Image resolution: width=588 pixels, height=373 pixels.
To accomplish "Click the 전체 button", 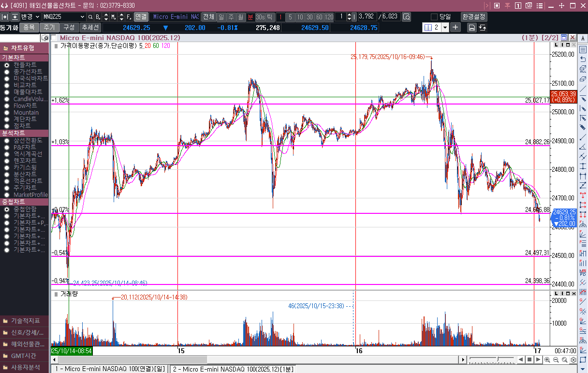I will pos(208,17).
